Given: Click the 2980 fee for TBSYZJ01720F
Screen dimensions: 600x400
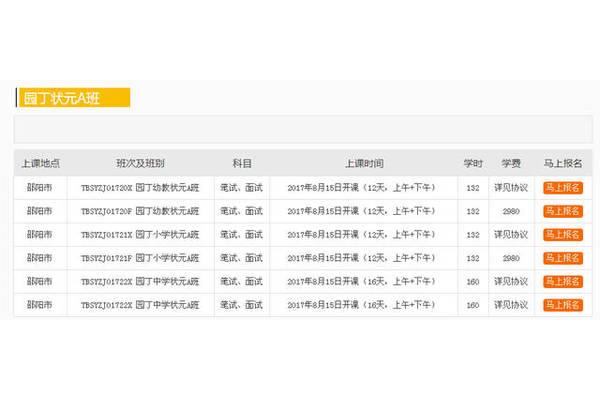Looking at the screenshot, I should tap(511, 211).
